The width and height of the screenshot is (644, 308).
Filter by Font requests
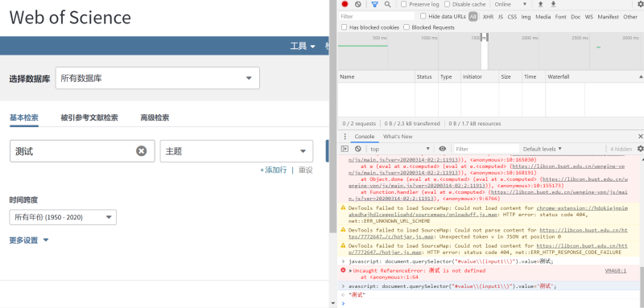[x=560, y=17]
